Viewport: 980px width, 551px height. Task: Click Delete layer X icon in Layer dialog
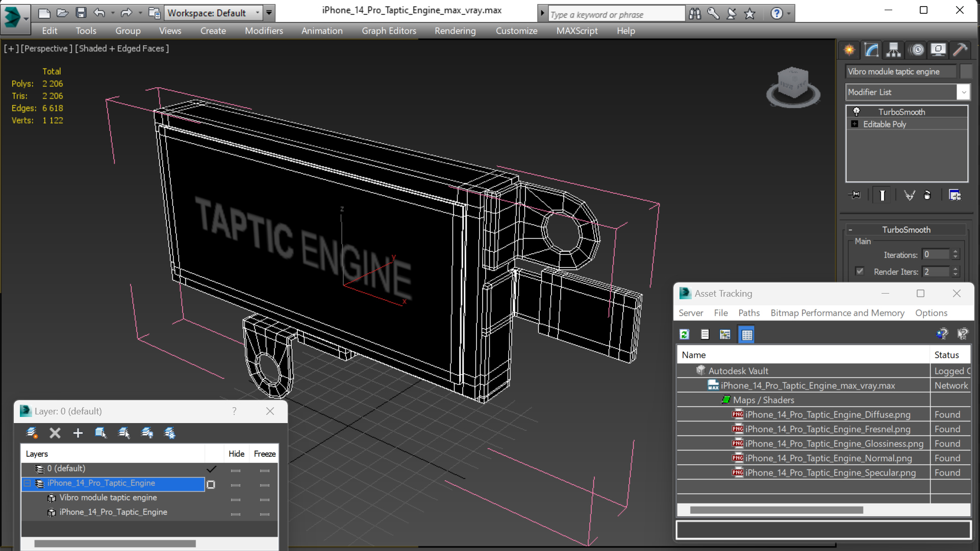click(x=55, y=433)
